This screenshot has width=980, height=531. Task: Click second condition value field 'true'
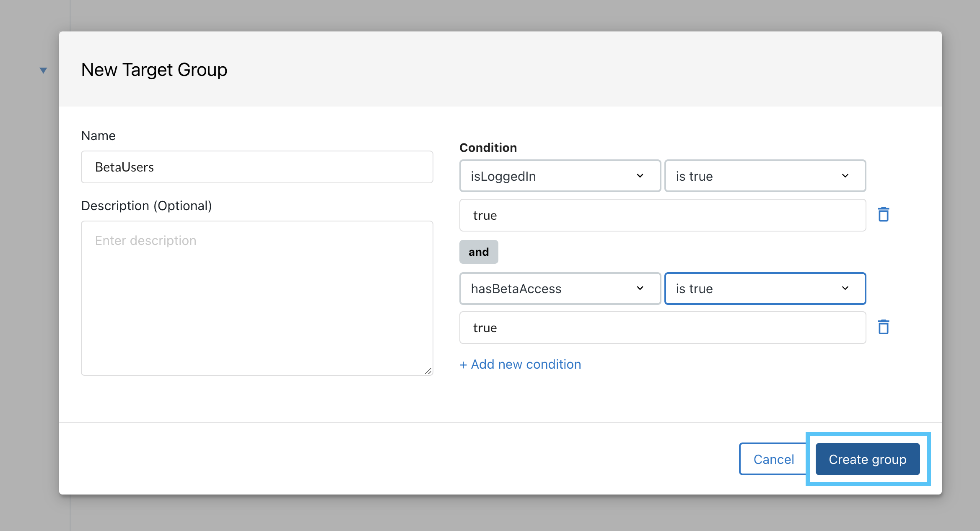point(662,328)
